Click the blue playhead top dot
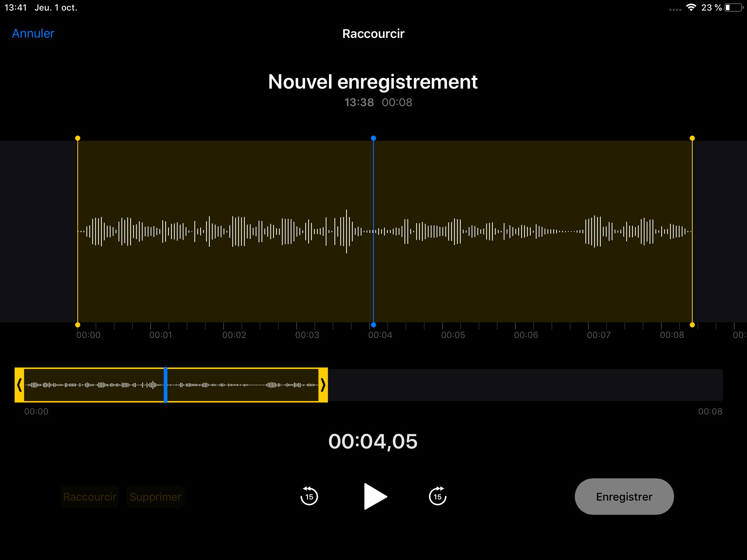This screenshot has width=747, height=560. (373, 138)
